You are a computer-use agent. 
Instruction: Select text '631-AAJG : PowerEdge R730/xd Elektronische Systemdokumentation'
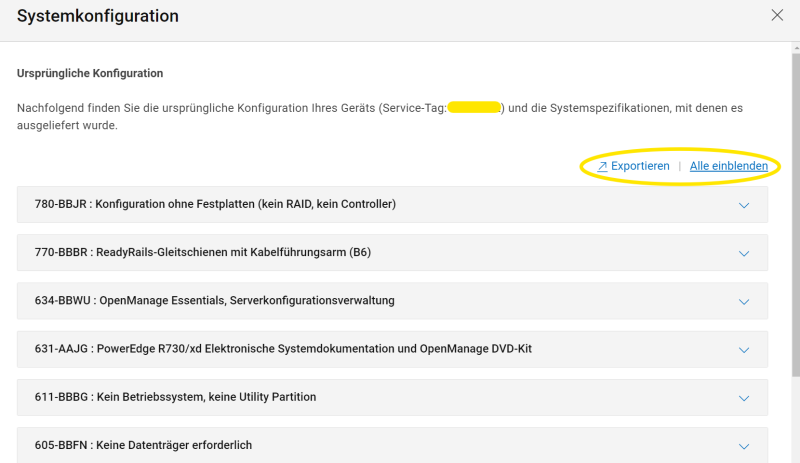click(214, 349)
